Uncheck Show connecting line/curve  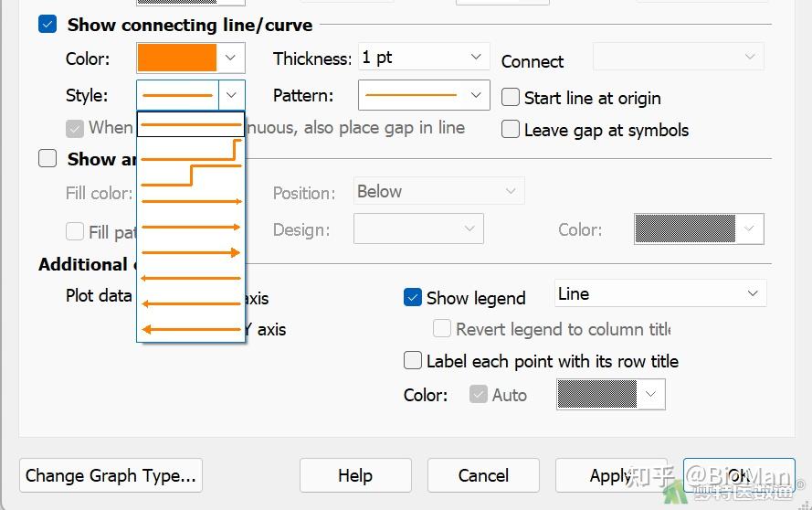tap(48, 25)
